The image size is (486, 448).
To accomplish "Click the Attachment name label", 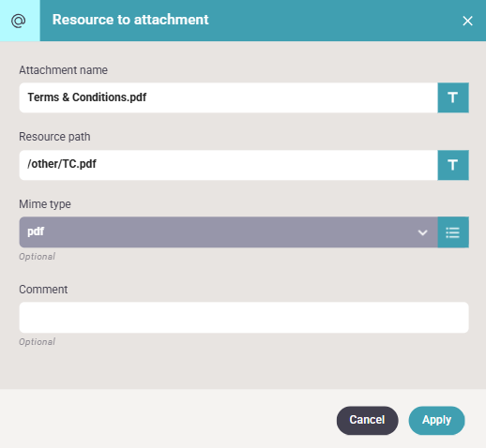I will click(x=63, y=70).
